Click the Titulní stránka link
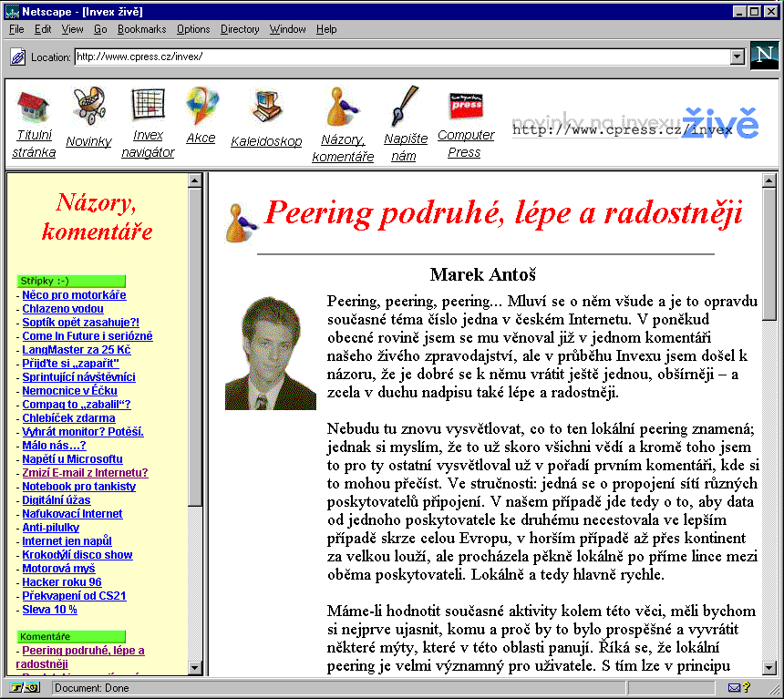 click(34, 143)
